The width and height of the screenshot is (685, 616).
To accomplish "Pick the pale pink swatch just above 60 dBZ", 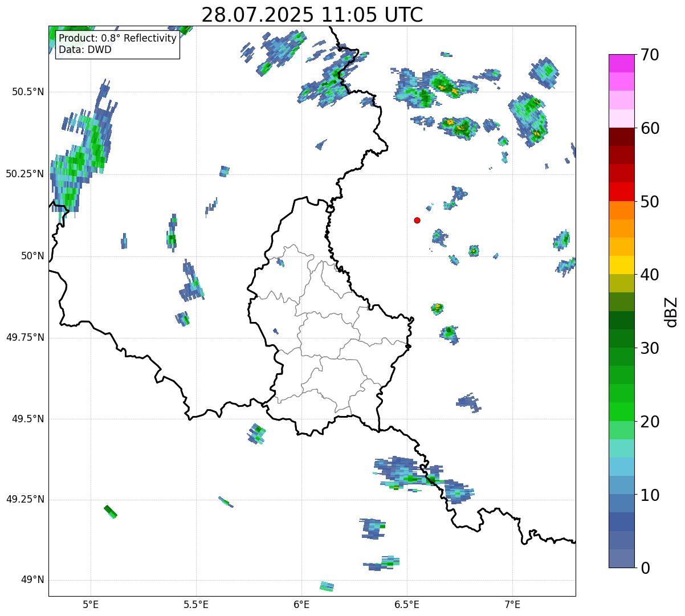I will click(621, 119).
